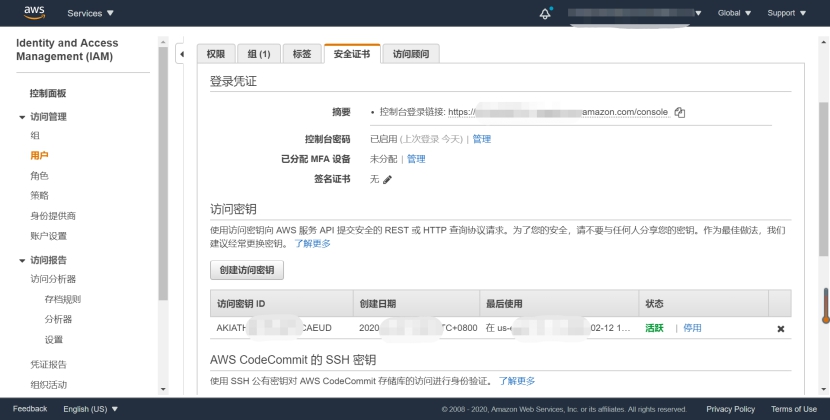Switch to the 权限 tab

[216, 54]
